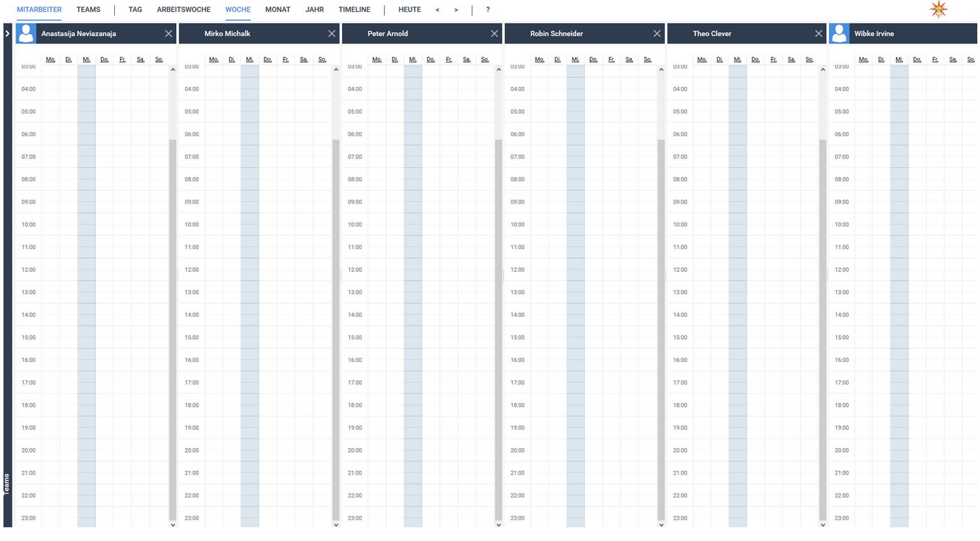
Task: Click the scrollbar thumb in Peter Arnold's calendar
Action: coord(498,329)
